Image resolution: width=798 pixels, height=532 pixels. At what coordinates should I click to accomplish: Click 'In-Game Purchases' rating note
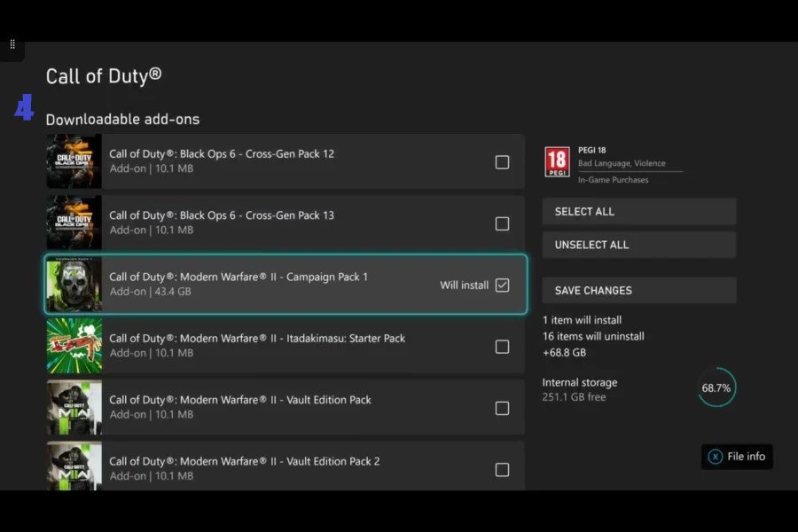[613, 180]
